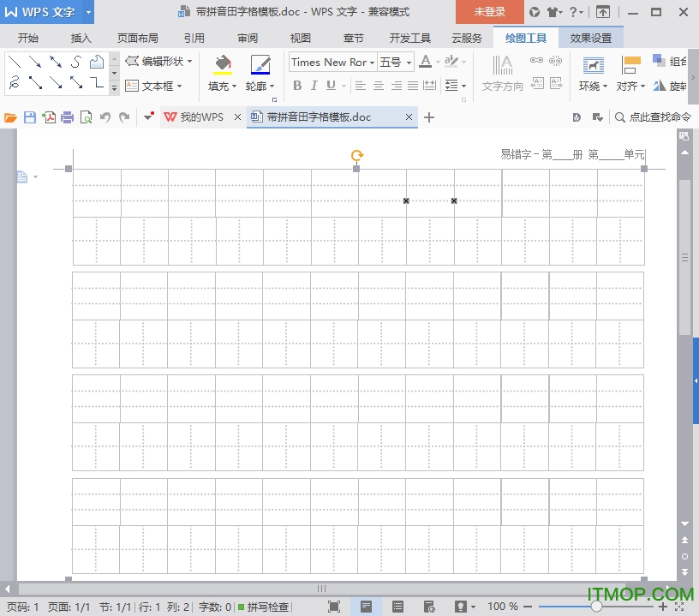Click the 我的WPS document tab
Viewport: 699px width, 616px height.
(199, 117)
